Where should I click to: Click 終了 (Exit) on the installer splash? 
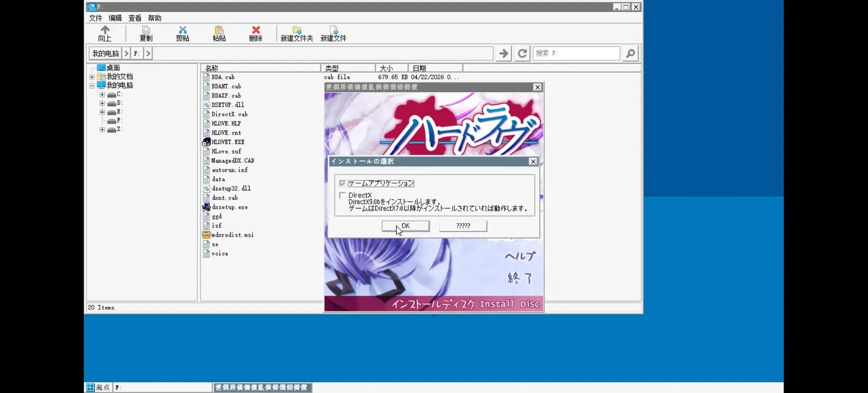coord(520,278)
